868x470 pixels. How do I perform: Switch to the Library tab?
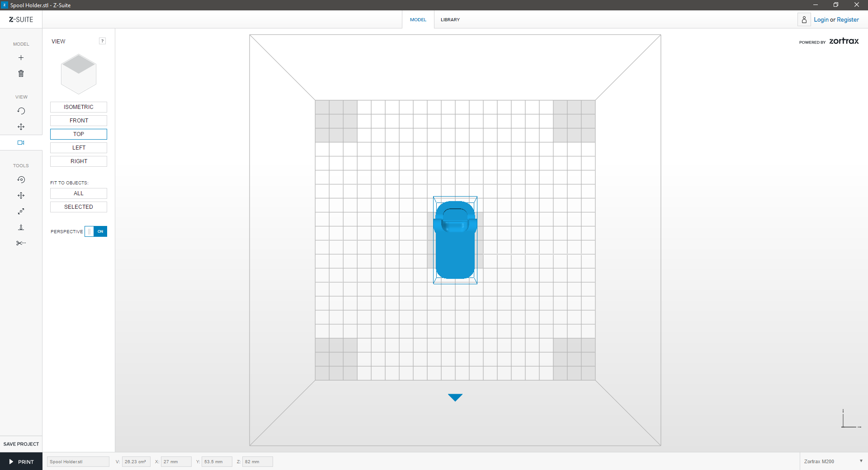(450, 20)
